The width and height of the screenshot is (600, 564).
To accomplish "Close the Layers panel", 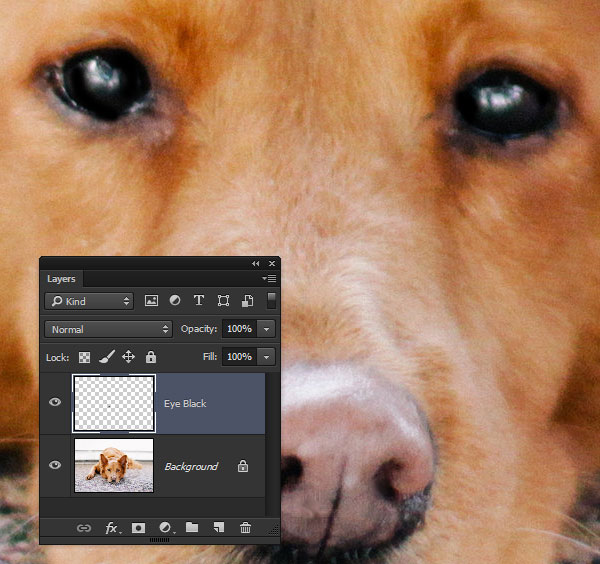I will click(272, 264).
